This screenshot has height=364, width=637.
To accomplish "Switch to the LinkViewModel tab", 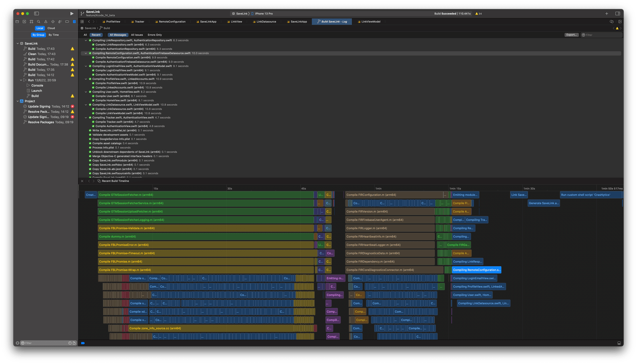I will point(369,22).
